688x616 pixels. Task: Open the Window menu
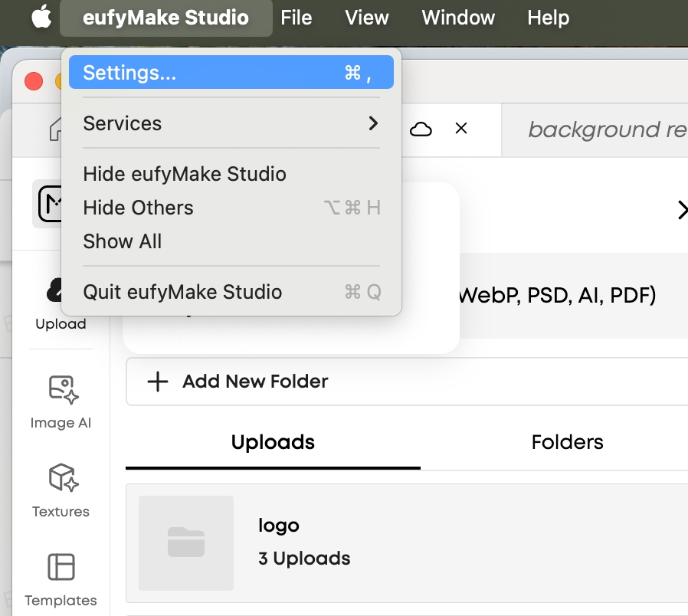click(458, 18)
